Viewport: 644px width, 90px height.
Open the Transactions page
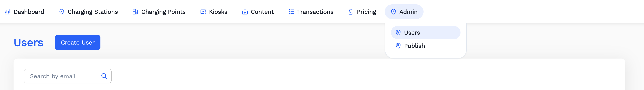tap(315, 12)
